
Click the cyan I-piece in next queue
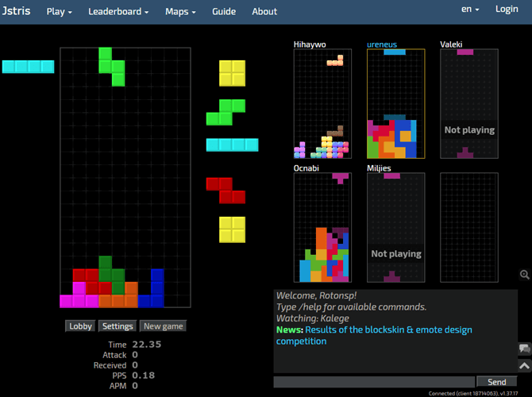232,145
